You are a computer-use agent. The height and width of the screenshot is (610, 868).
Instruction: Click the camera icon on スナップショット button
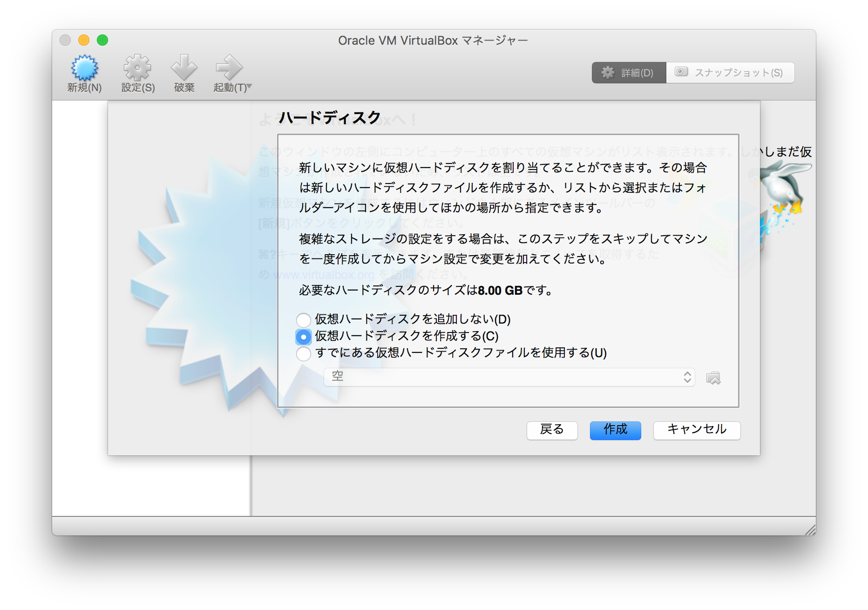[682, 72]
